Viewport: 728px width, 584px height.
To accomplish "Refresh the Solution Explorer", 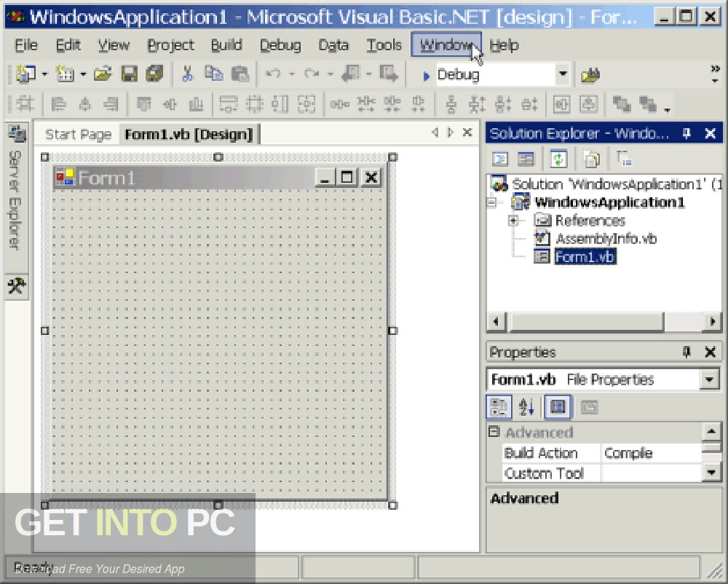I will click(558, 159).
